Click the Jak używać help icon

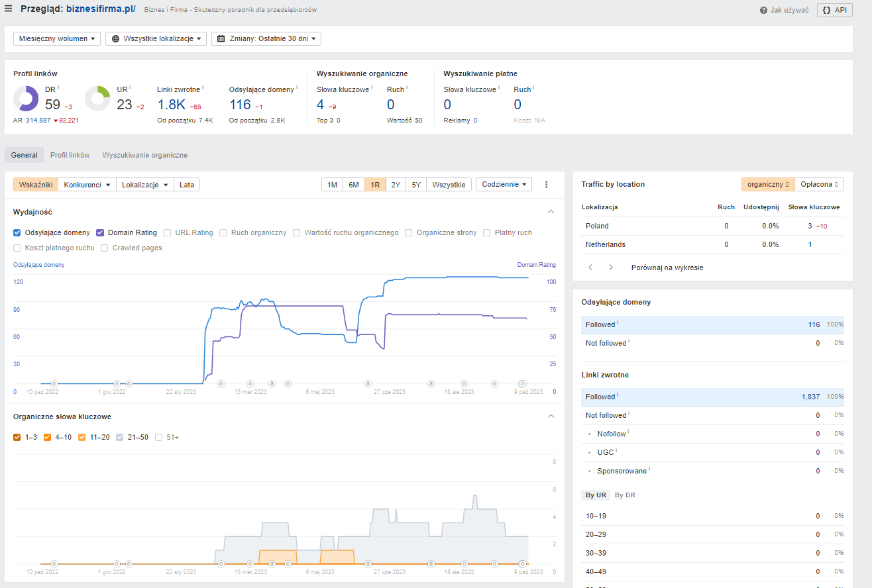coord(764,11)
